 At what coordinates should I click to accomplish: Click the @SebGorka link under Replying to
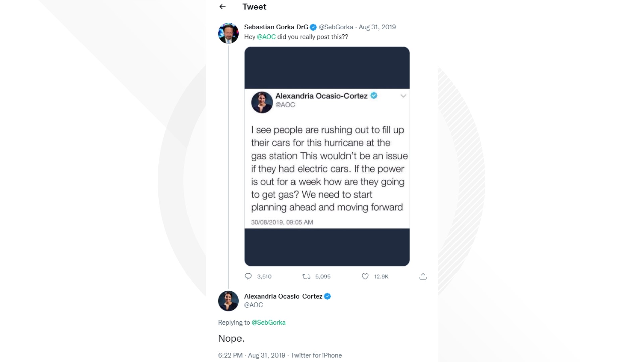tap(269, 323)
